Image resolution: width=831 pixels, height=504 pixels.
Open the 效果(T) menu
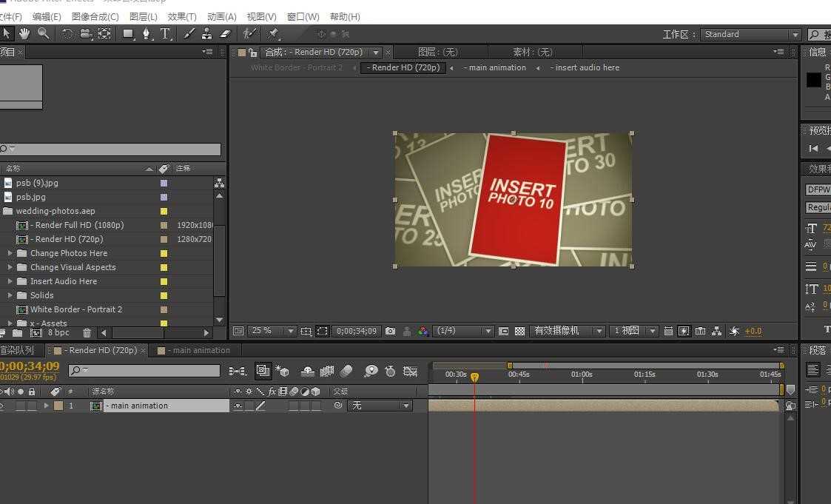point(182,17)
